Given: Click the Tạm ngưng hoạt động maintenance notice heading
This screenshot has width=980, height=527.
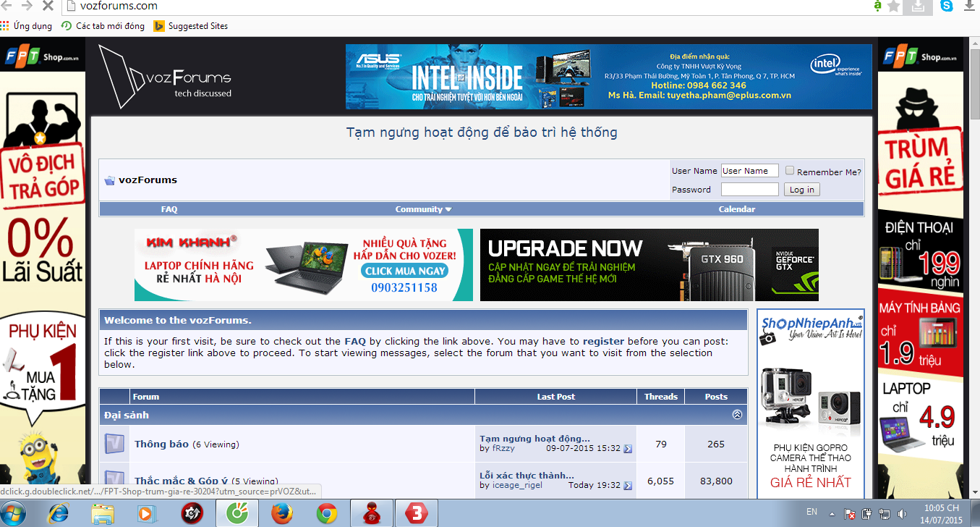Looking at the screenshot, I should click(x=482, y=132).
